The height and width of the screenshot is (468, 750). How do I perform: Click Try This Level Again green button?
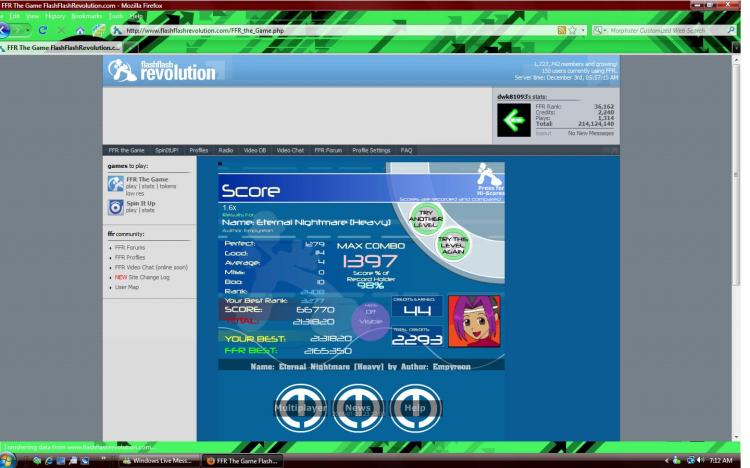coord(452,245)
